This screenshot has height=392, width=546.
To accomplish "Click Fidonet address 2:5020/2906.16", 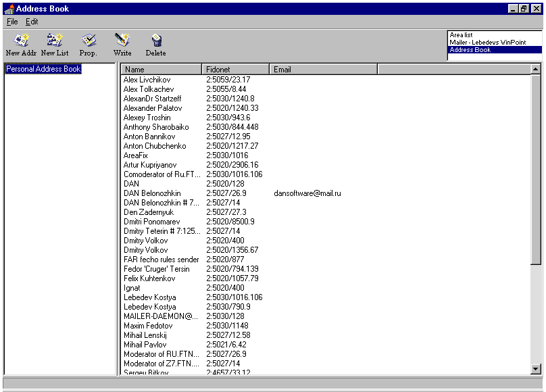I will (x=232, y=165).
